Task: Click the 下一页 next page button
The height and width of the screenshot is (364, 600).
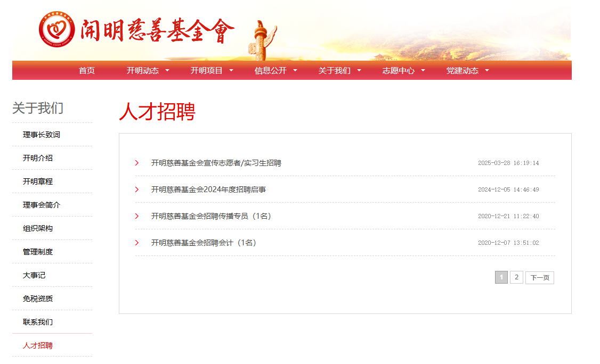Action: tap(539, 278)
